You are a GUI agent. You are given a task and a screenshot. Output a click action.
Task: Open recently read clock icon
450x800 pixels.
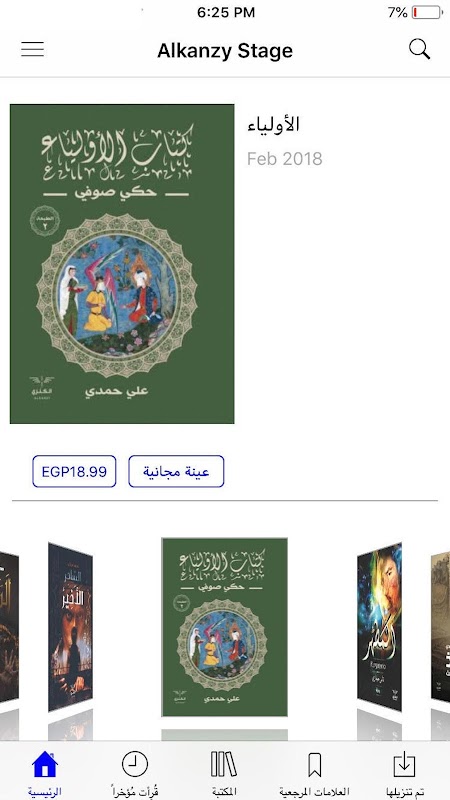135,764
